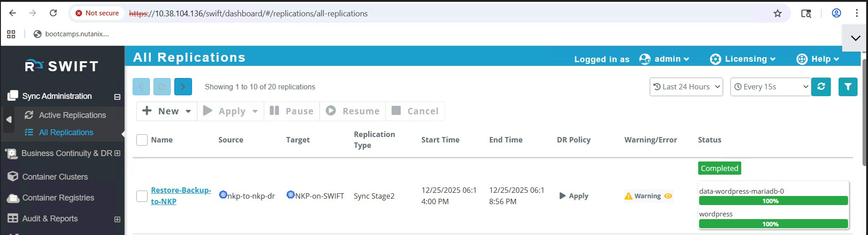The width and height of the screenshot is (868, 235).
Task: Click the Cancel button
Action: point(415,111)
